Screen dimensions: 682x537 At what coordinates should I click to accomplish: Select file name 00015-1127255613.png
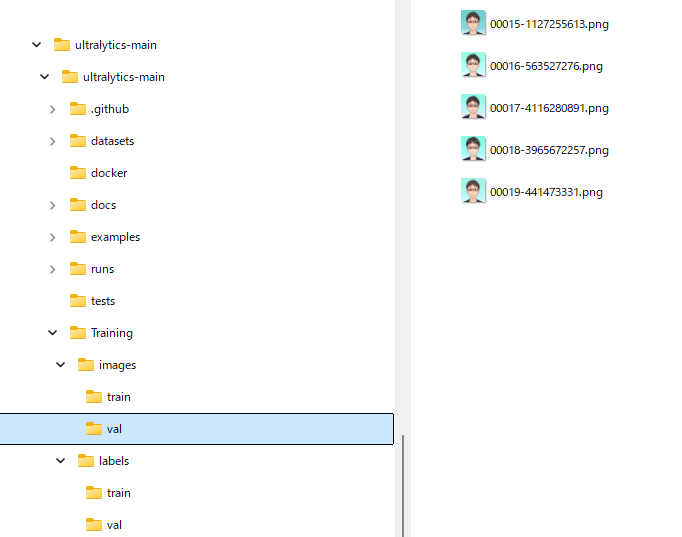tap(549, 24)
